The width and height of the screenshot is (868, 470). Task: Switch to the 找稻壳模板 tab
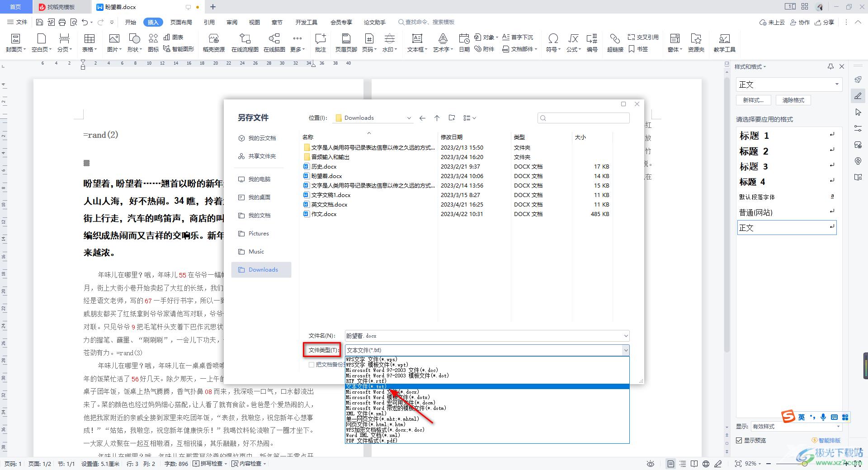click(x=61, y=7)
